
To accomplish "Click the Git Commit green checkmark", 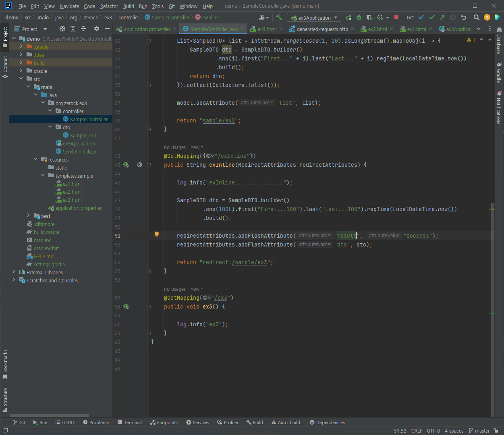I will coord(432,17).
